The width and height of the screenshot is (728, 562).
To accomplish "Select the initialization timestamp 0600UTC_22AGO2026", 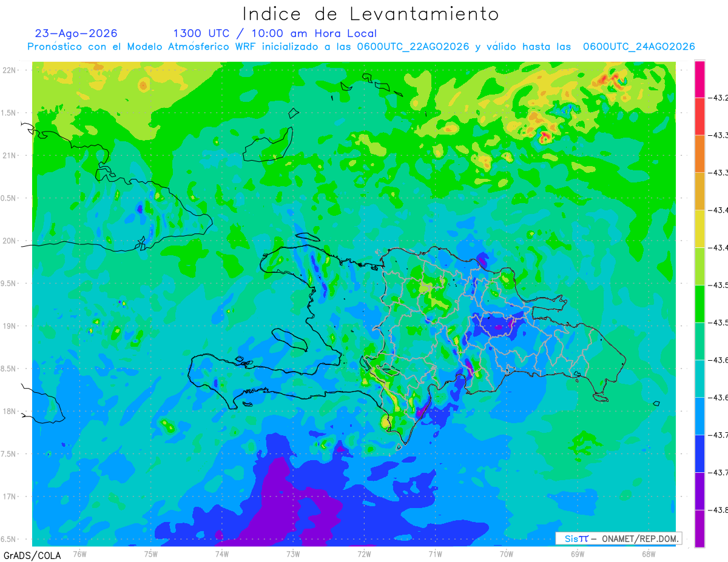I will 413,47.
